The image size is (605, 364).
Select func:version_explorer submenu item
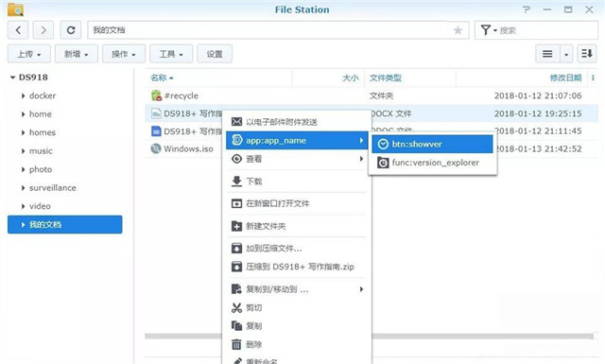pyautogui.click(x=432, y=163)
